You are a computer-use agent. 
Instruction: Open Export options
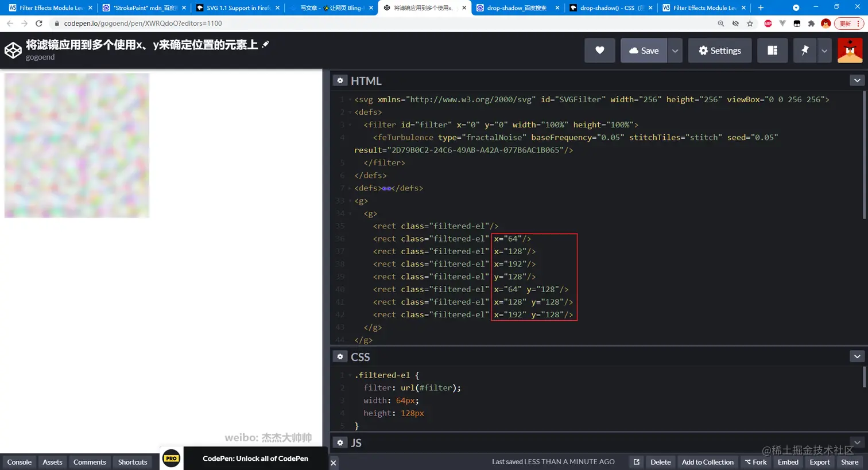coord(819,462)
